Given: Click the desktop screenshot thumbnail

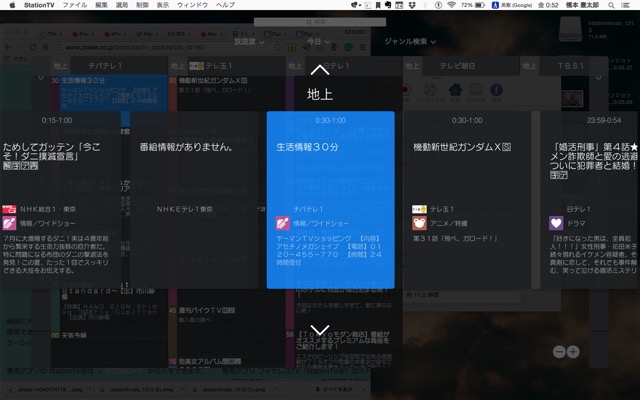Looking at the screenshot, I should pyautogui.click(x=572, y=98).
